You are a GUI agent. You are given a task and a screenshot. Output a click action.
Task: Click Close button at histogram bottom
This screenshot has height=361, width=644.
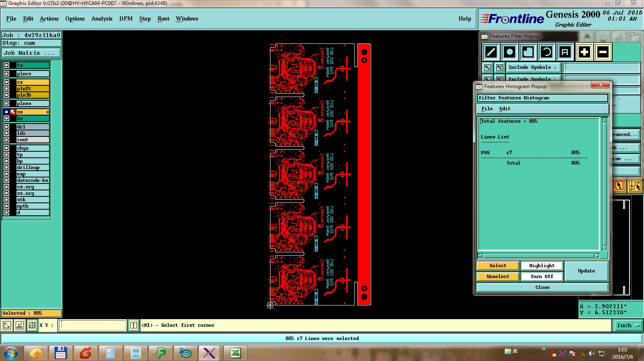point(542,287)
